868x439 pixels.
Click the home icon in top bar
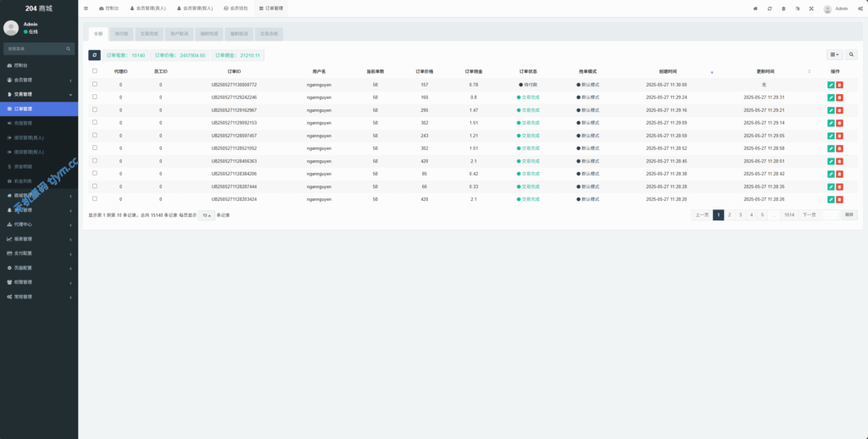755,8
